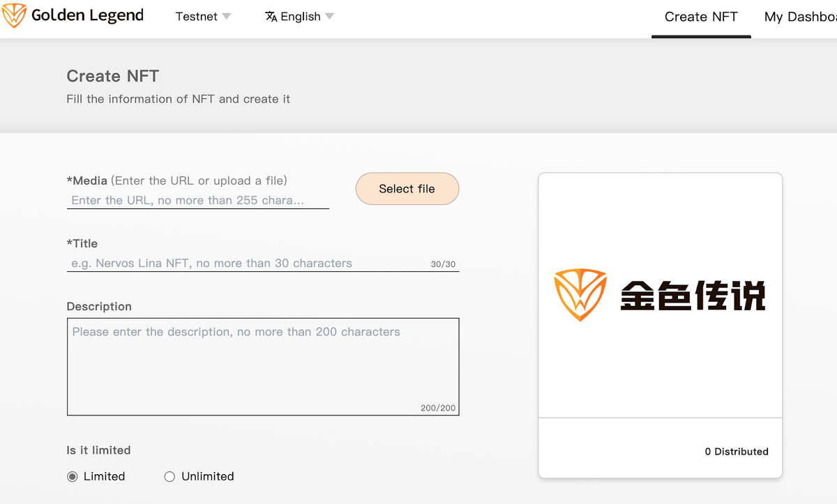The image size is (837, 504).
Task: Open the English language dropdown arrow
Action: 329,16
